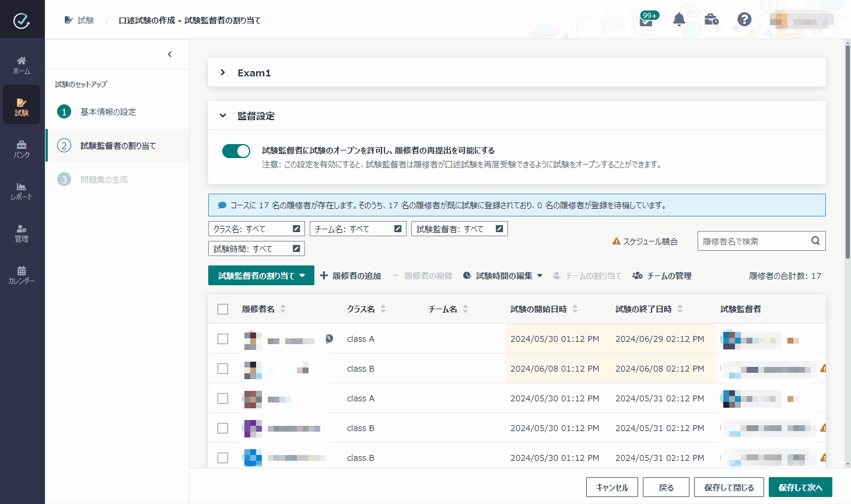Select step 2 試験監督者の割り当て
The height and width of the screenshot is (504, 851).
(x=117, y=145)
